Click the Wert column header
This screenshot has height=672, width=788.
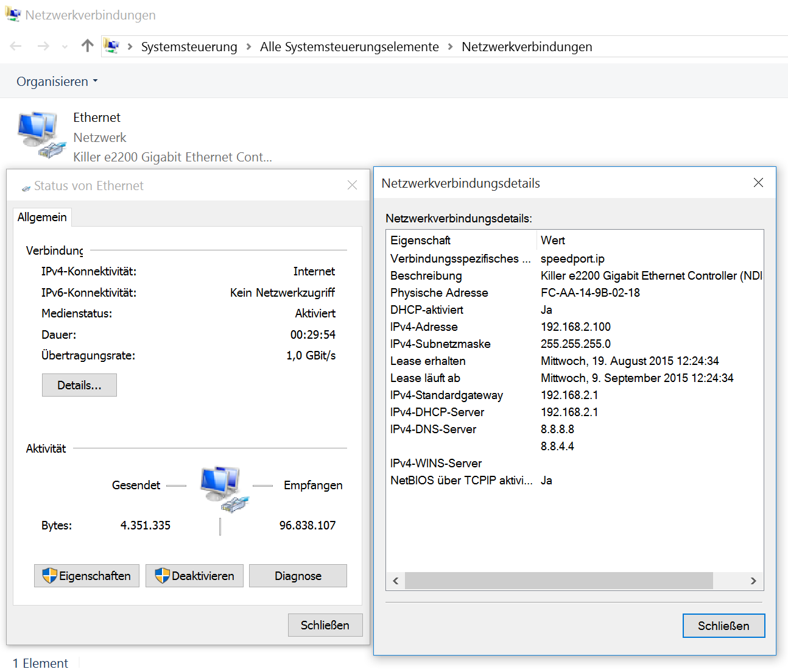tap(650, 240)
